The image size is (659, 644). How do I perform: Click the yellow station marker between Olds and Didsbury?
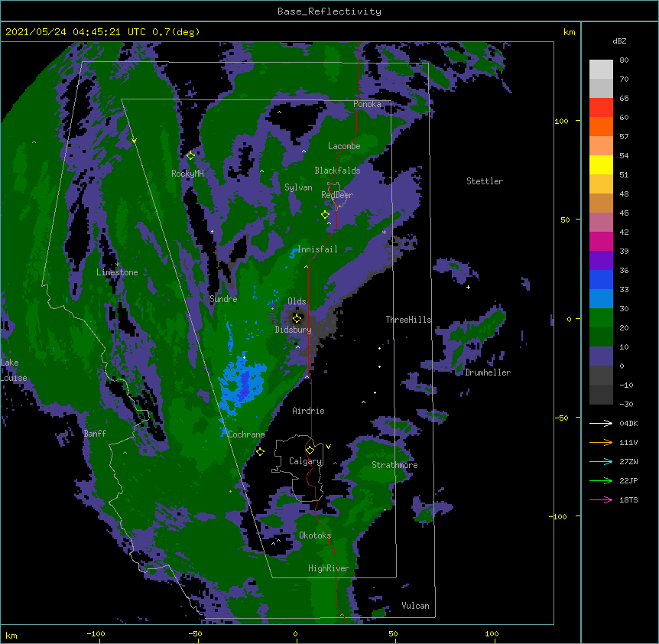tap(297, 319)
